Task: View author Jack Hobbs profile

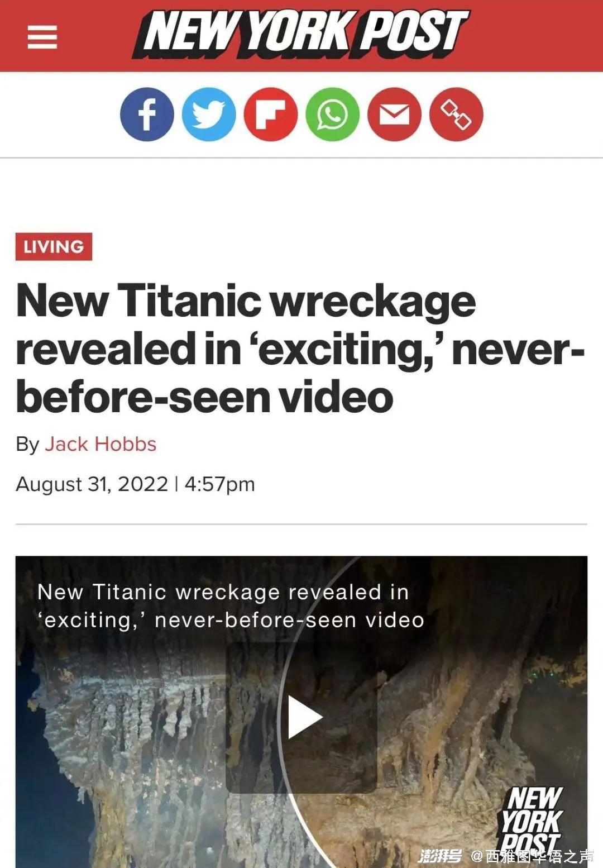Action: pyautogui.click(x=100, y=444)
